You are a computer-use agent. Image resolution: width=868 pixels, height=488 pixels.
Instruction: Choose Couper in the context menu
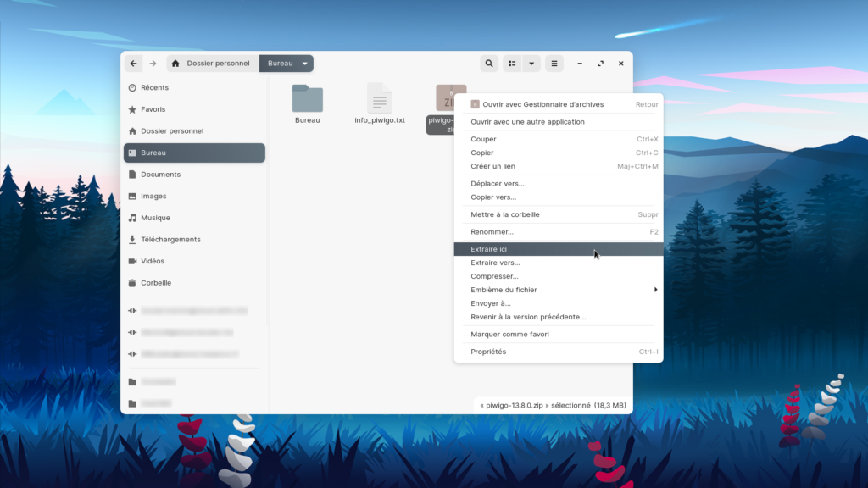[x=559, y=140]
